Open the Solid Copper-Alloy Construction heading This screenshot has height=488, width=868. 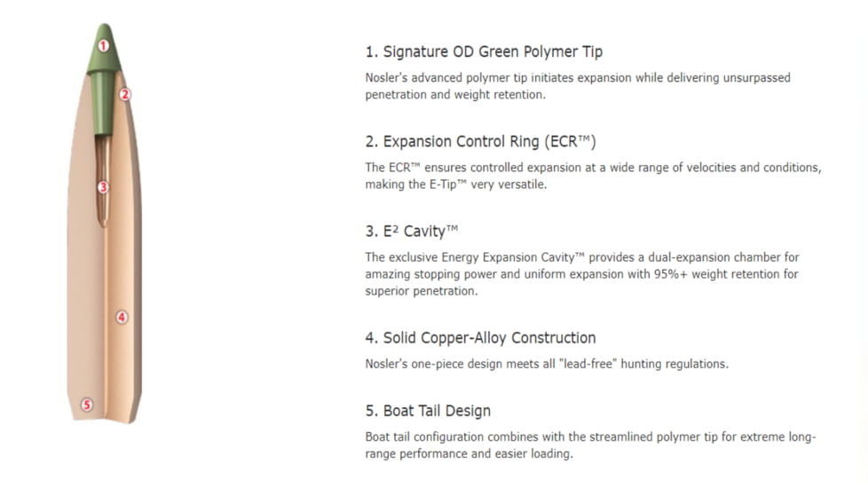[480, 338]
